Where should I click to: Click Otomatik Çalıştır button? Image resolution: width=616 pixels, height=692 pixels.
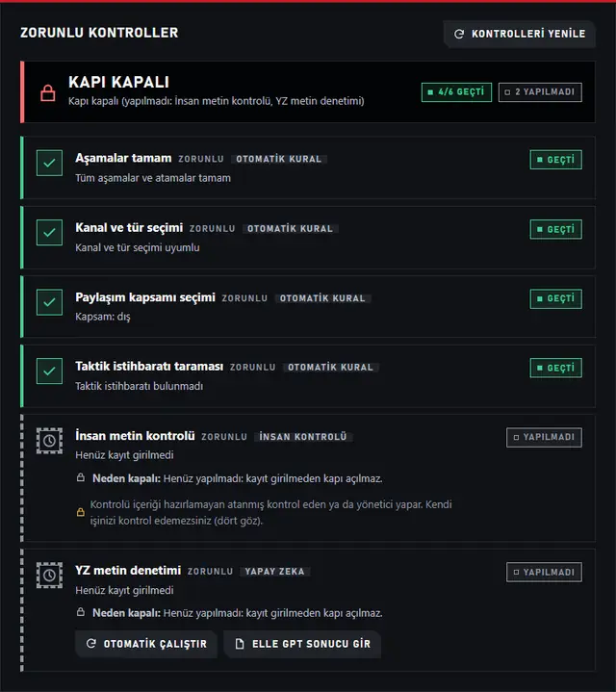tap(146, 644)
